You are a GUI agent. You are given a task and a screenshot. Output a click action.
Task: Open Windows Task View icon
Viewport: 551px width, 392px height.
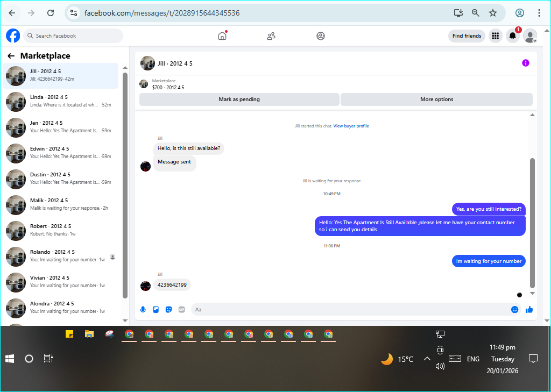48,359
